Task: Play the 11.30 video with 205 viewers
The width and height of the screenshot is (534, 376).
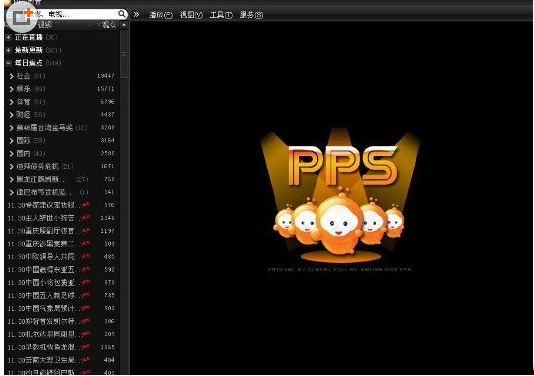Action: (62, 334)
